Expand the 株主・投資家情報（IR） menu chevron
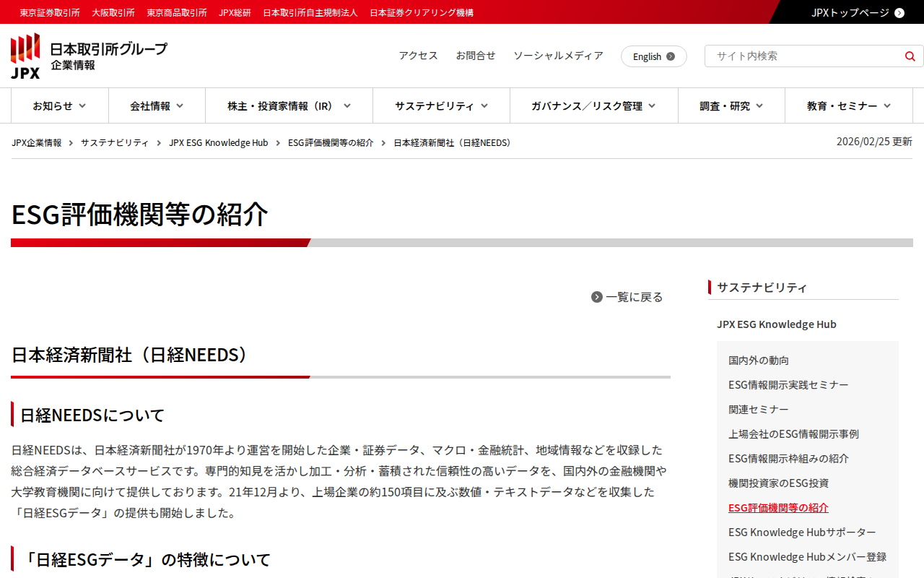The width and height of the screenshot is (924, 578). coord(347,106)
